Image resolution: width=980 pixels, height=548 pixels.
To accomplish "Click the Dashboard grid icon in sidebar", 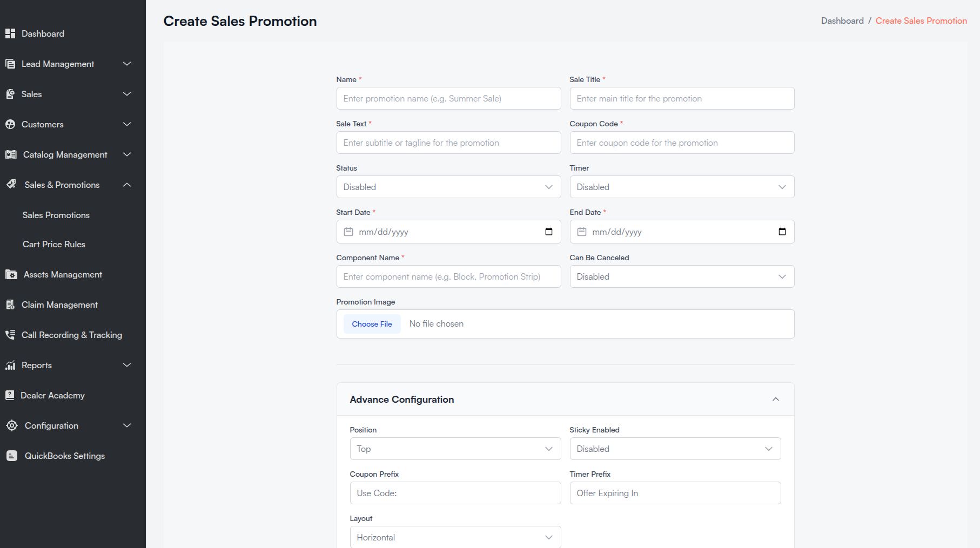I will (x=10, y=33).
